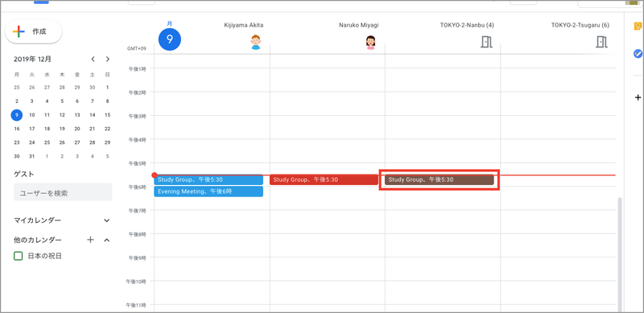Click the 作成 create button
This screenshot has height=313, width=644.
pos(33,31)
